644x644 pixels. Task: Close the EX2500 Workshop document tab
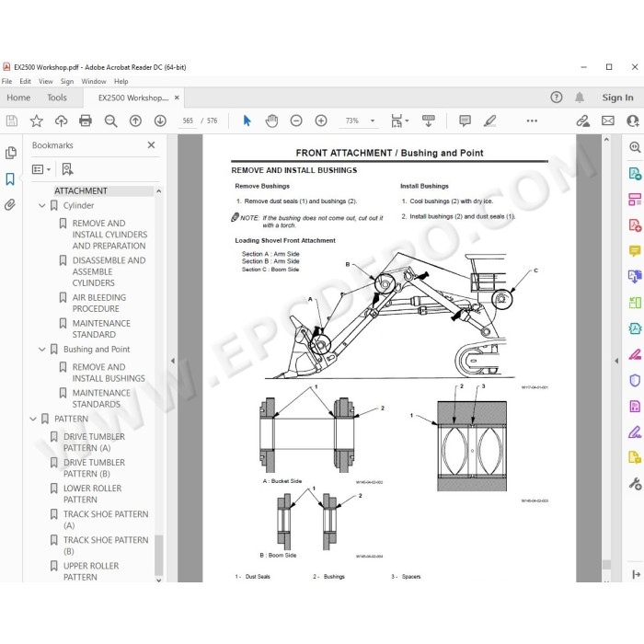coord(177,98)
